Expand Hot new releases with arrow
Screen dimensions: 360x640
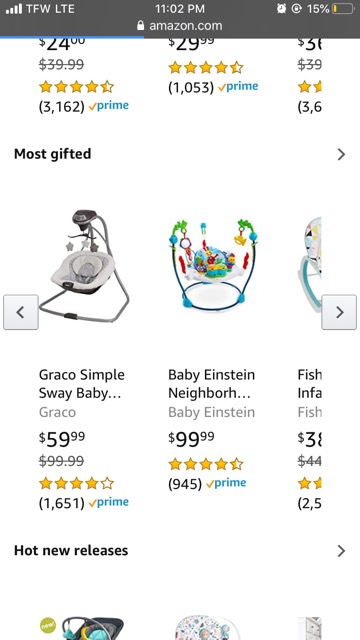[x=341, y=551]
